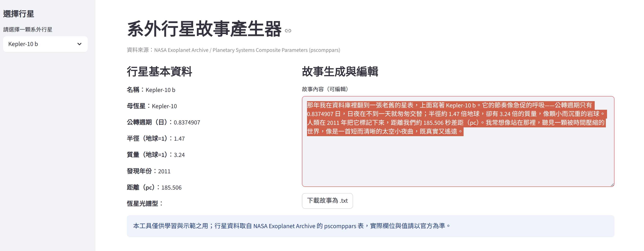Click the blue info notice box
The height and width of the screenshot is (251, 644).
click(370, 226)
